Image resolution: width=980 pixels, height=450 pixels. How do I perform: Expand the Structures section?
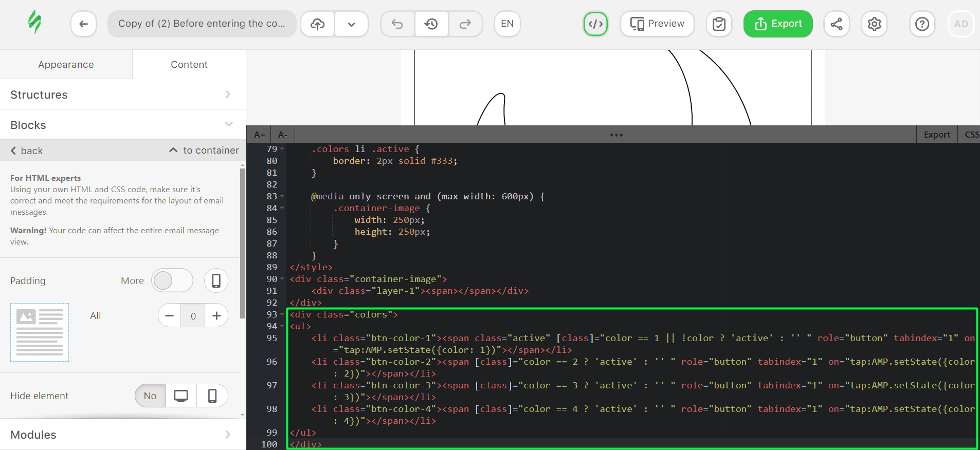(x=123, y=95)
